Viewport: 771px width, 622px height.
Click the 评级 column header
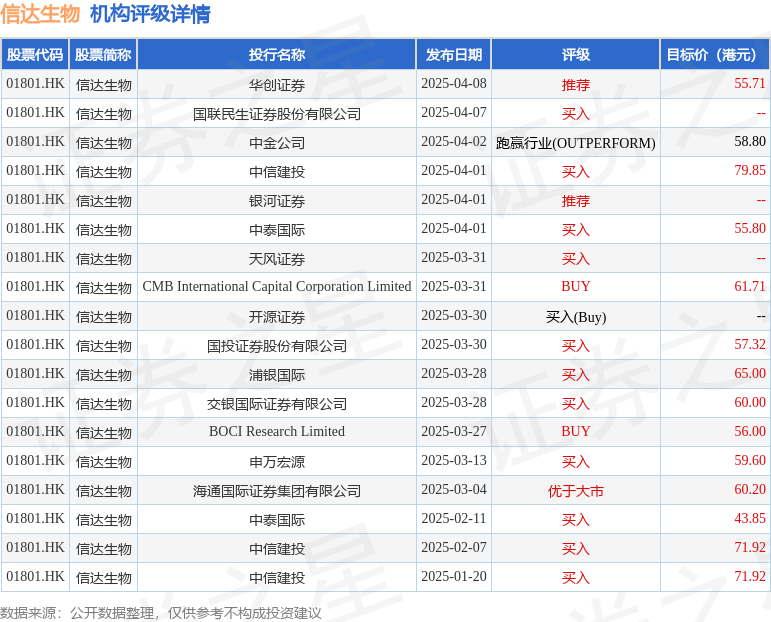pos(576,55)
